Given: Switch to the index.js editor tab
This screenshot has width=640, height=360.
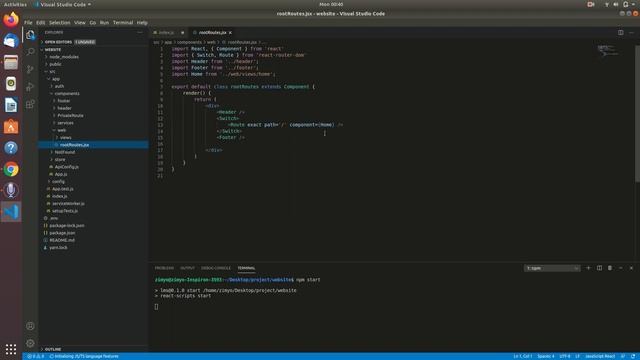Looking at the screenshot, I should 166,33.
